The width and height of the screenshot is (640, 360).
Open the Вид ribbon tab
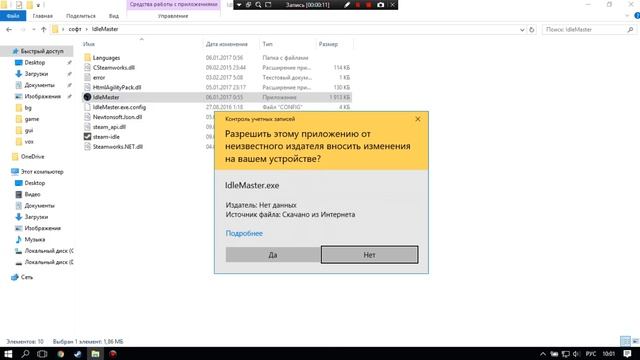[114, 16]
